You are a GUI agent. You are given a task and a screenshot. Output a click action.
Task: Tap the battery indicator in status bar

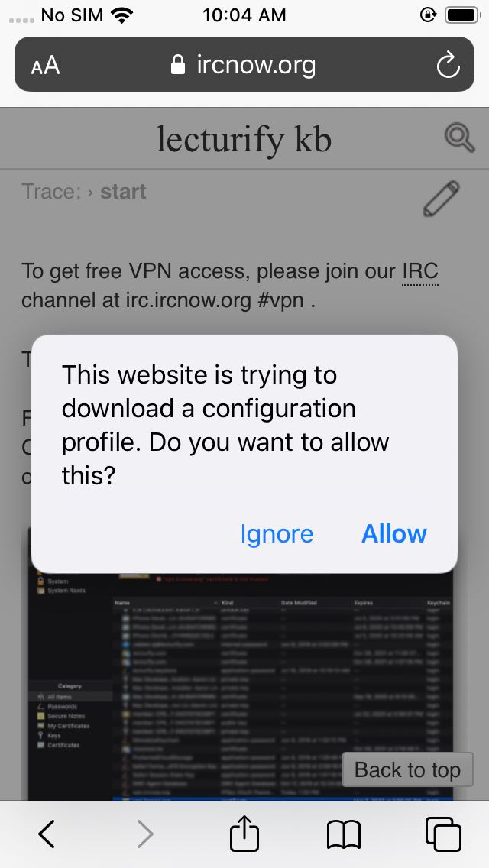point(463,15)
